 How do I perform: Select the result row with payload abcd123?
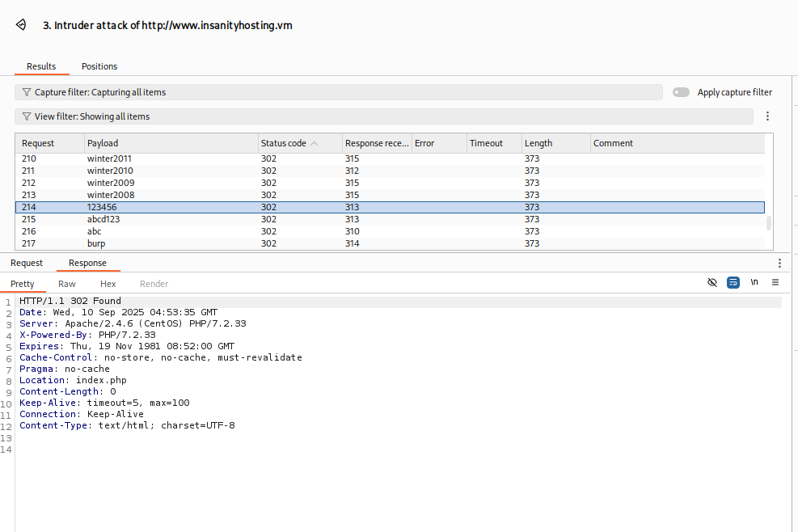(103, 219)
